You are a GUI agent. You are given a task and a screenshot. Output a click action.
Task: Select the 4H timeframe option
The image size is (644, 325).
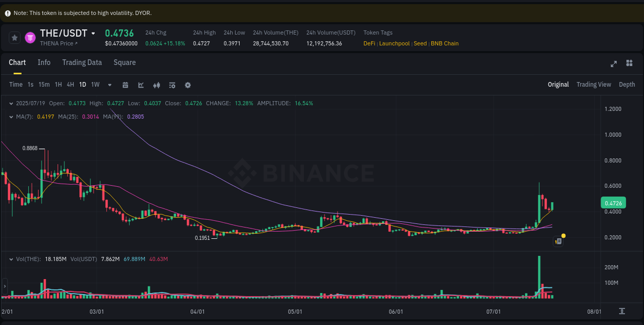pyautogui.click(x=70, y=85)
